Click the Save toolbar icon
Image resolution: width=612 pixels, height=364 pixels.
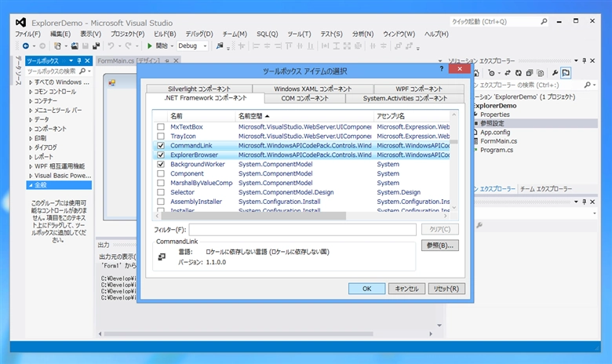[x=85, y=46]
